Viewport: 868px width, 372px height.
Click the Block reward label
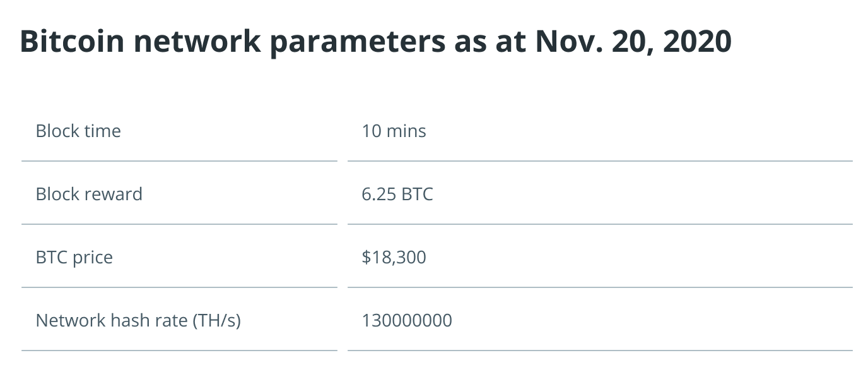pos(89,194)
